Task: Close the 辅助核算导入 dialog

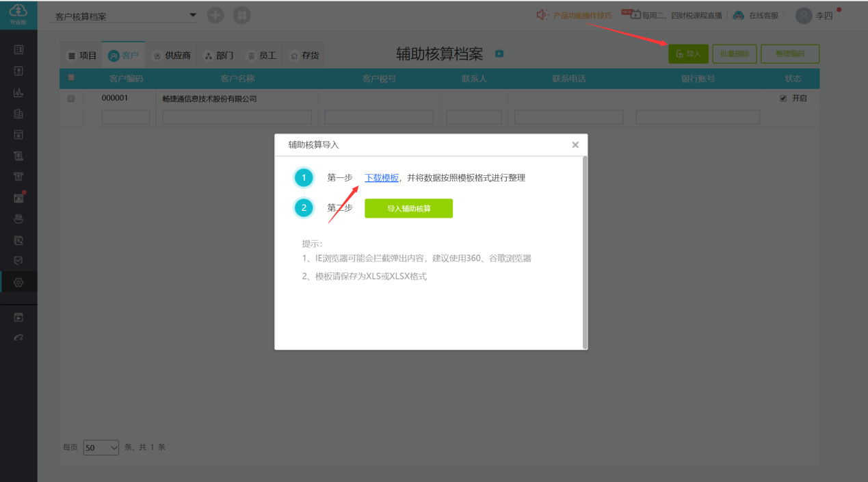Action: pos(575,144)
